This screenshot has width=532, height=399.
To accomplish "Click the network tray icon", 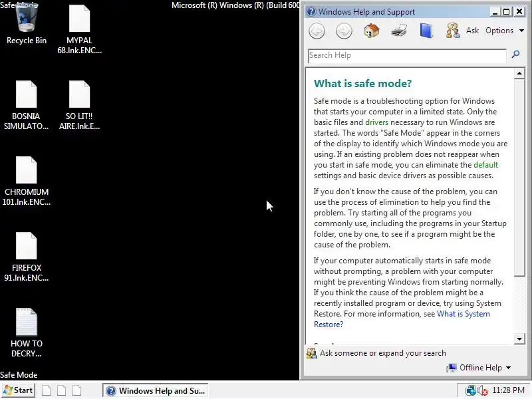I will [x=471, y=390].
